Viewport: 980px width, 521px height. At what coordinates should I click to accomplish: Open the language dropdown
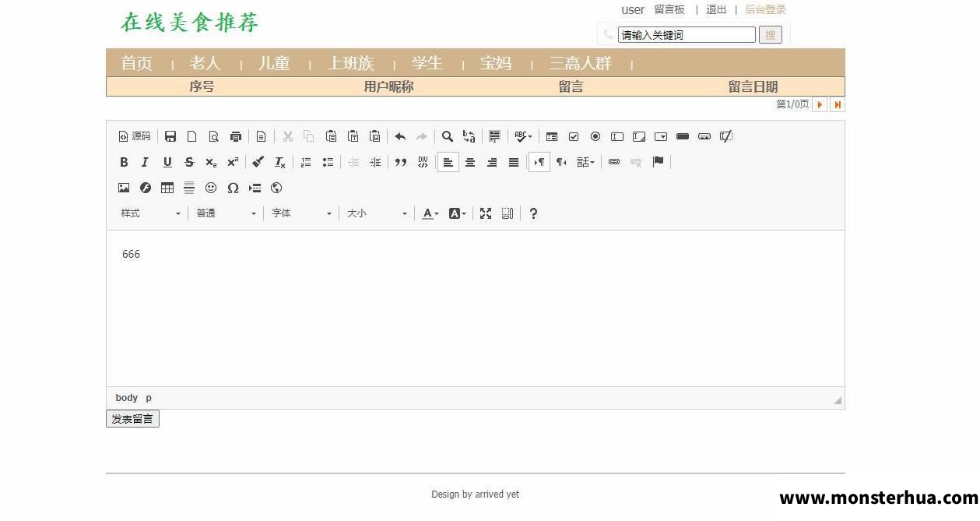(x=585, y=162)
